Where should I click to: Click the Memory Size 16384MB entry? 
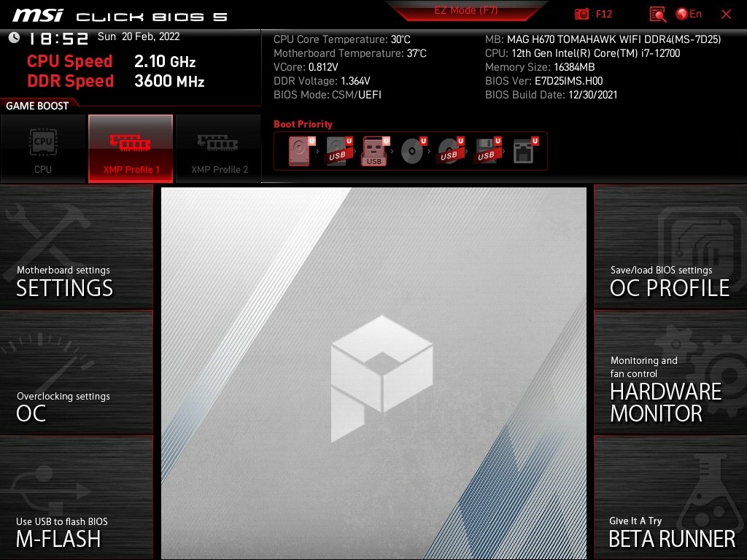(x=540, y=67)
